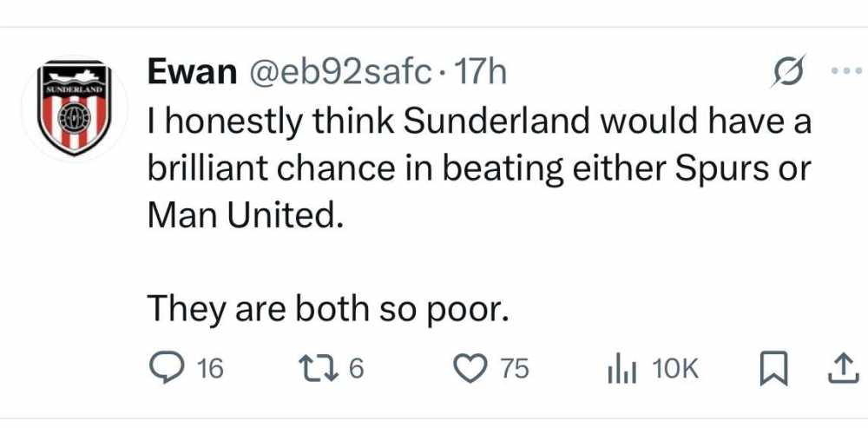Click the reply count 16
The width and height of the screenshot is (868, 428).
[x=210, y=369]
